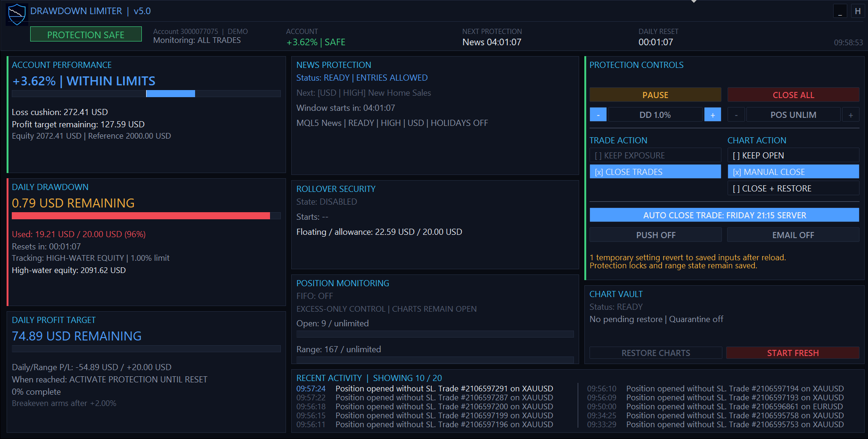Click activity entry for trade #2106597194

[x=715, y=389]
